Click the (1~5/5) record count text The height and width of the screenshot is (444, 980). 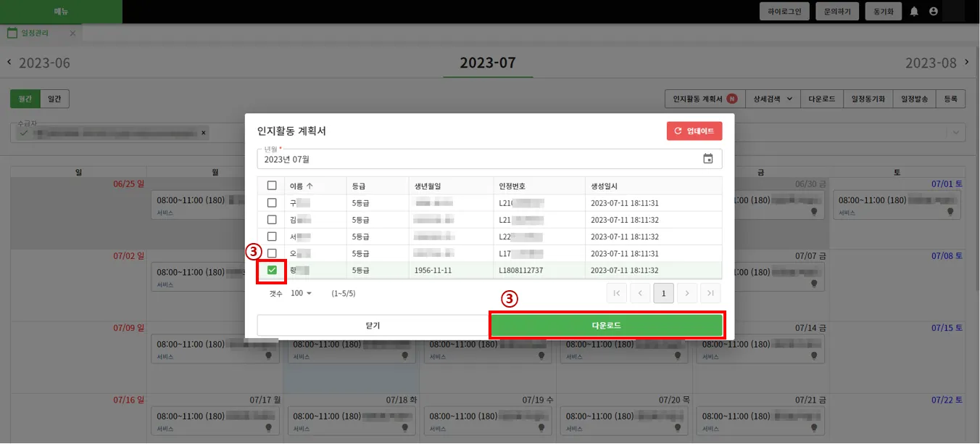pos(344,293)
